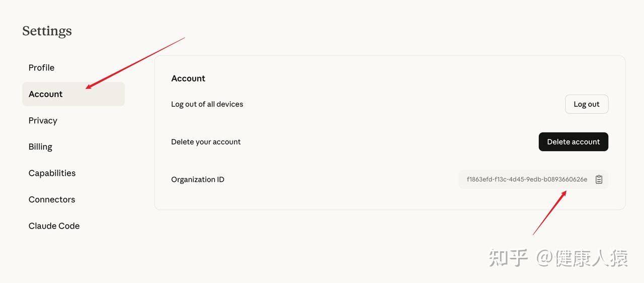Click the black Delete account button
Image resolution: width=644 pixels, height=283 pixels.
click(573, 141)
